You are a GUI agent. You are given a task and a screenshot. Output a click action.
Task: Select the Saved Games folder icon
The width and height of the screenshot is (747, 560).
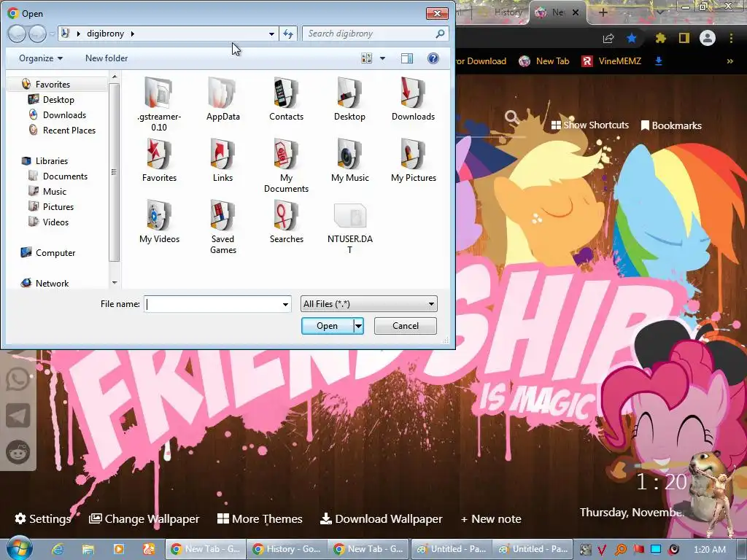[222, 215]
